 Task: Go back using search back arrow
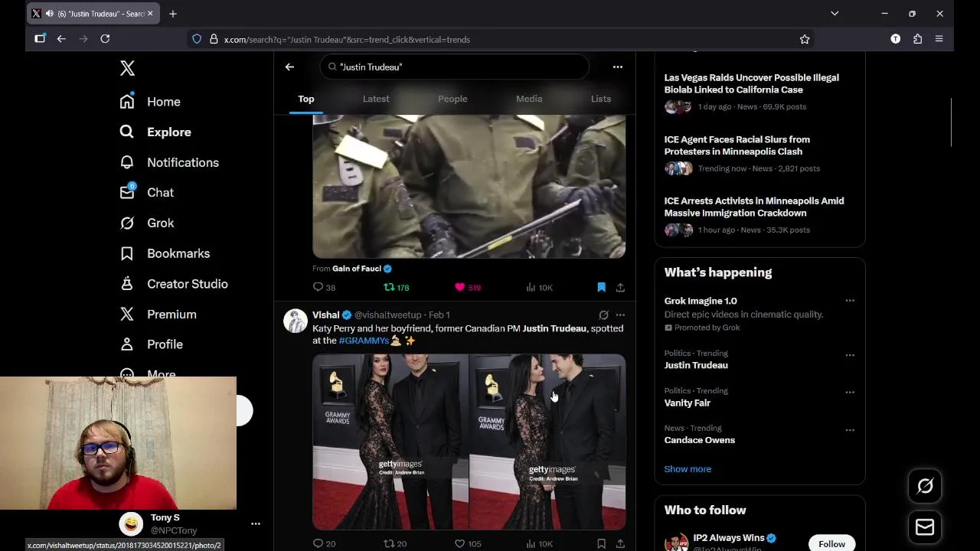(289, 67)
